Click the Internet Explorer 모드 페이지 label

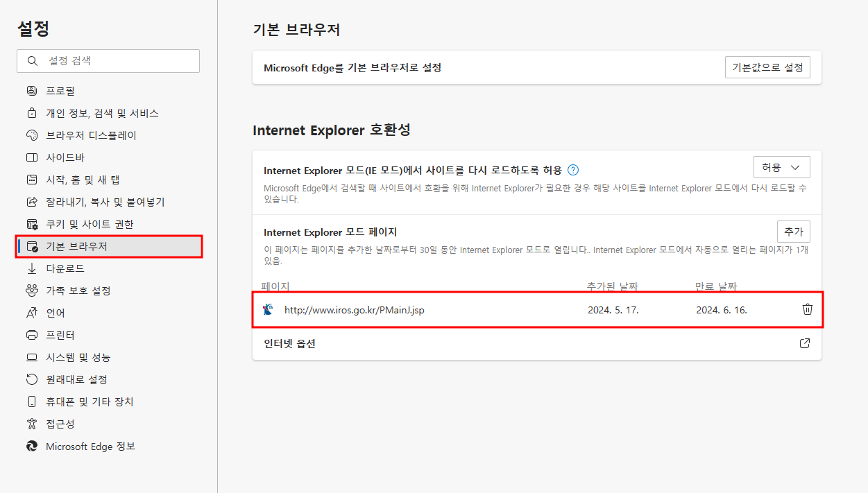point(330,232)
